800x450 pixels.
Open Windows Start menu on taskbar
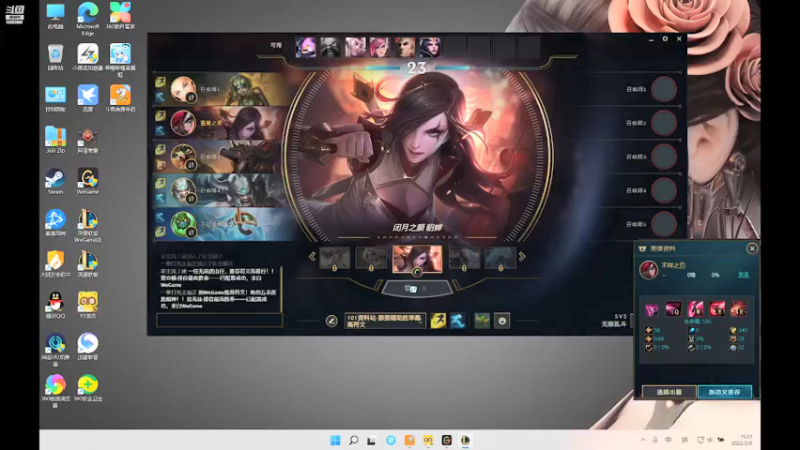click(335, 440)
